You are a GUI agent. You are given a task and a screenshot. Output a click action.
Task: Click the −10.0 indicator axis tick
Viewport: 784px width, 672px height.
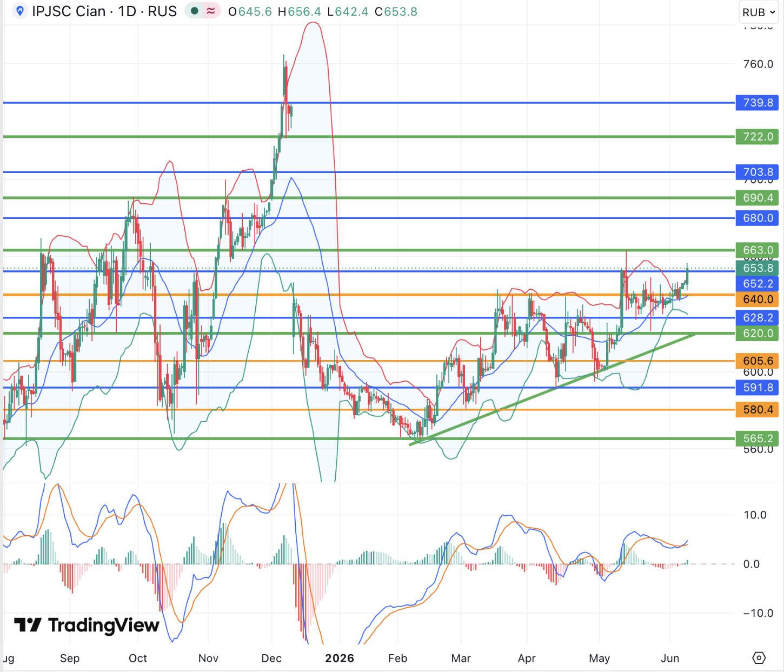tap(758, 614)
